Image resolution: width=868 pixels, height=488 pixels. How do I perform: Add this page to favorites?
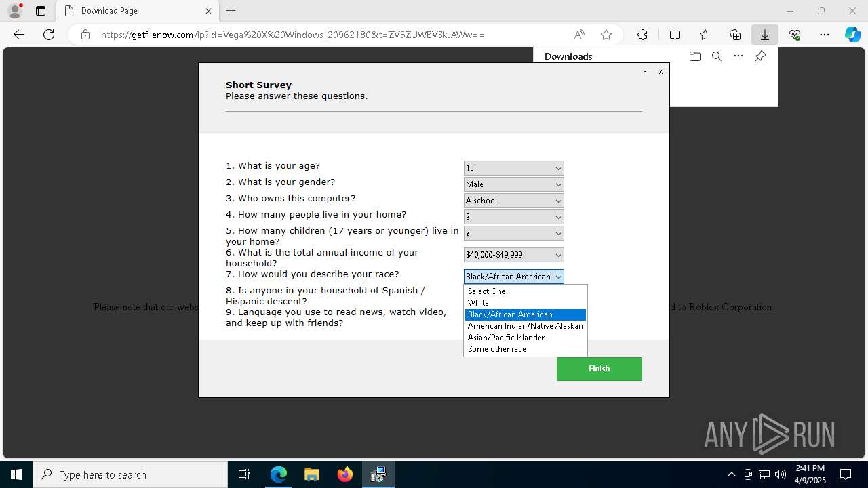[x=606, y=35]
